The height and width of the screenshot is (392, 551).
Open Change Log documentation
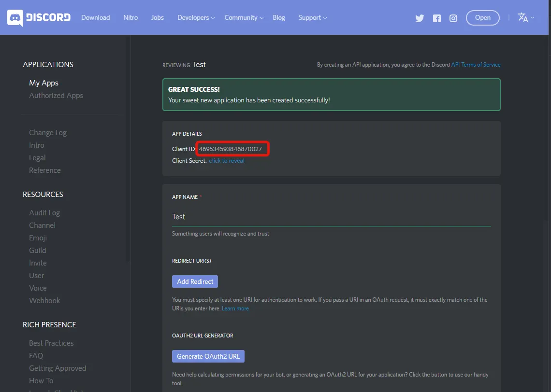point(48,133)
